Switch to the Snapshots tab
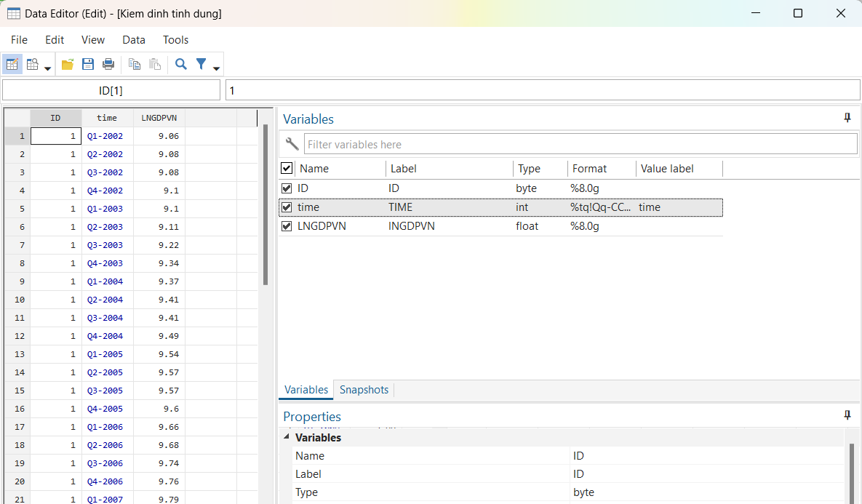Image resolution: width=862 pixels, height=504 pixels. (x=364, y=390)
